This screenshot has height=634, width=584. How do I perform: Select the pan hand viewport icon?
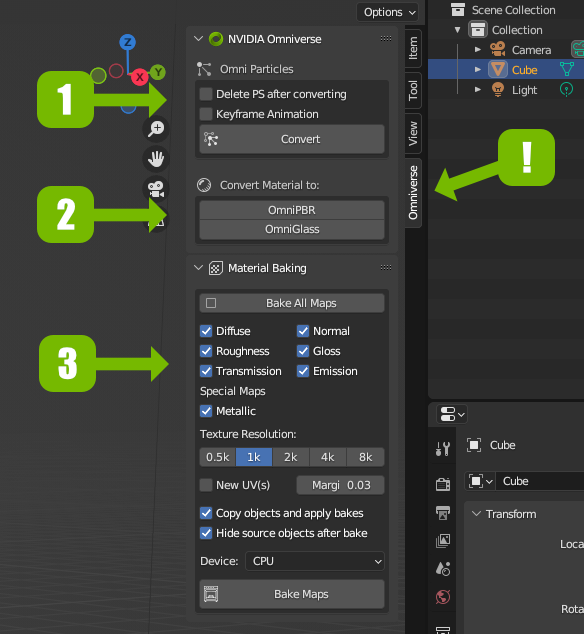pyautogui.click(x=156, y=159)
